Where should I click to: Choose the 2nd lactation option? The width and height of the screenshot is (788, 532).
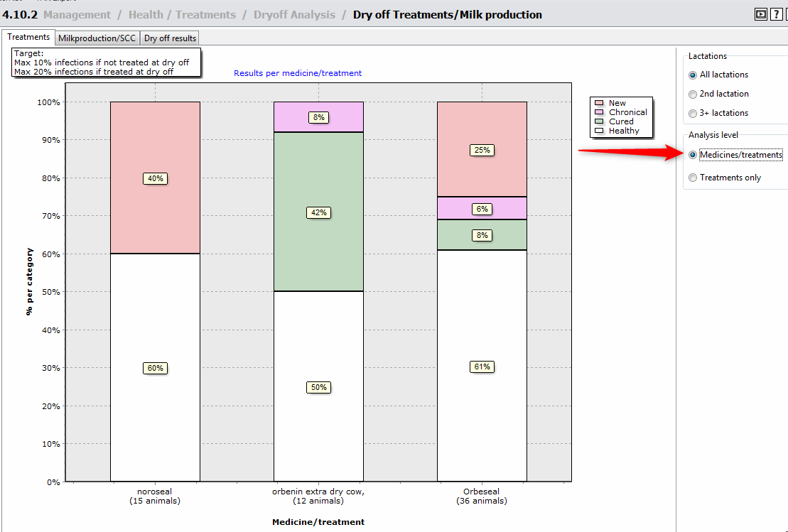[x=693, y=94]
